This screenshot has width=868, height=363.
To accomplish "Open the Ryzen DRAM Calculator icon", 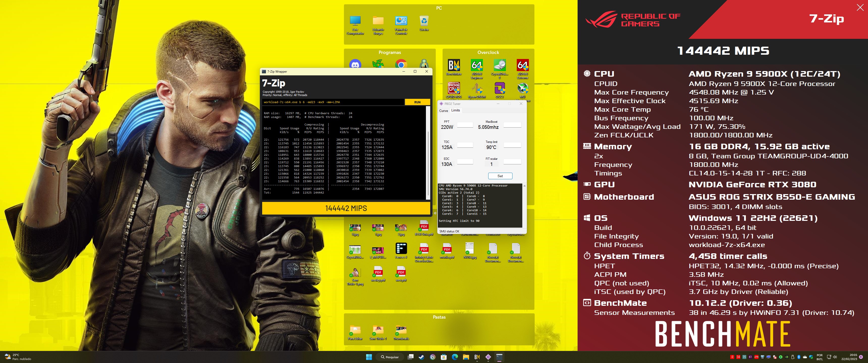I will [x=477, y=90].
